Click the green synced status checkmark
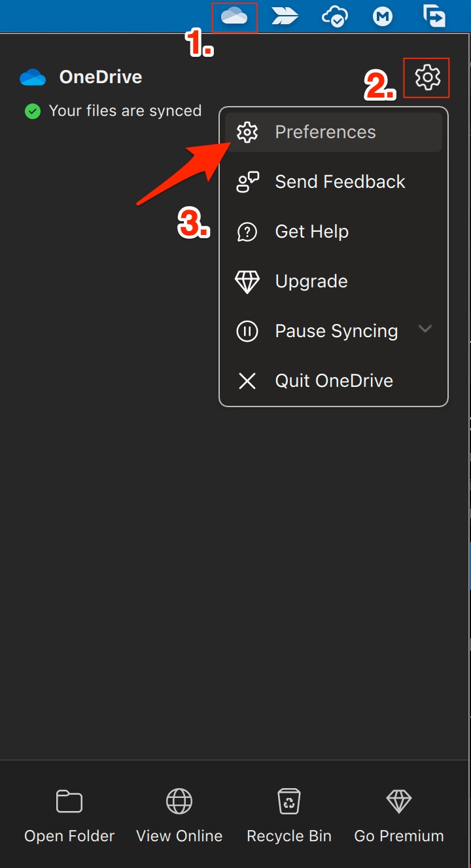The height and width of the screenshot is (868, 471). (x=31, y=111)
